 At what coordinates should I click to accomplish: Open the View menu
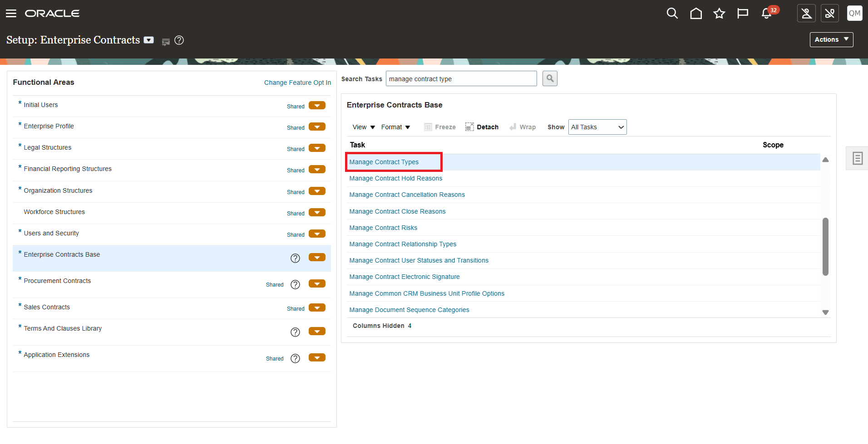pyautogui.click(x=364, y=127)
